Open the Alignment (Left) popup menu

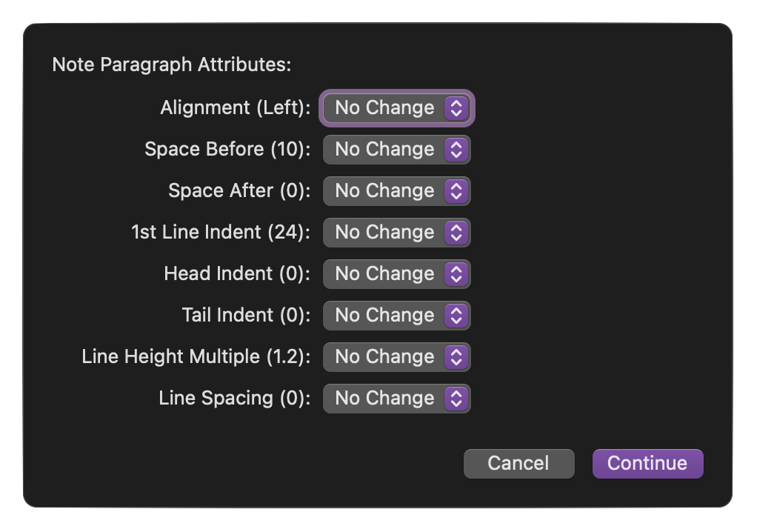[396, 108]
